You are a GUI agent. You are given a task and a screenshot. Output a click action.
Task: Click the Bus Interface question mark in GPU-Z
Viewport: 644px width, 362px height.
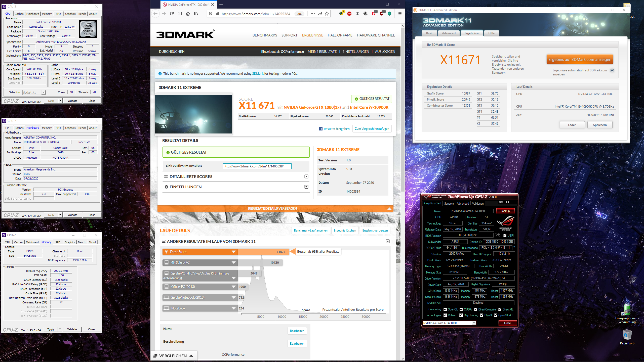point(514,248)
